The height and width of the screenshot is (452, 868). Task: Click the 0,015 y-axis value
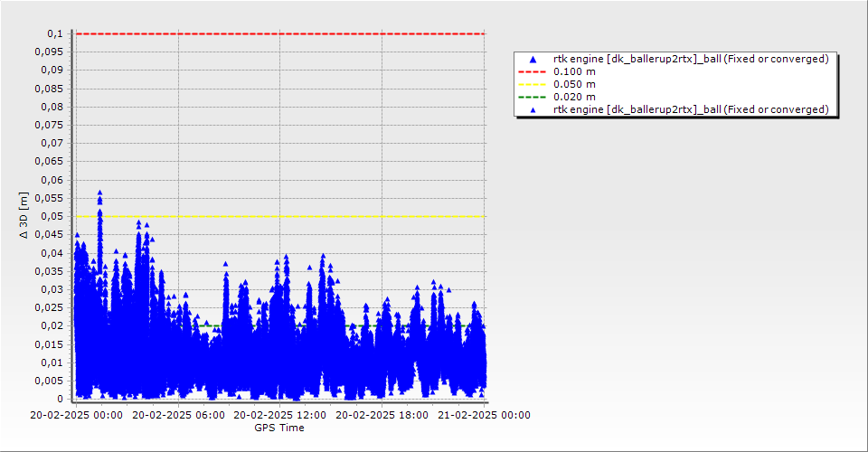tap(49, 344)
